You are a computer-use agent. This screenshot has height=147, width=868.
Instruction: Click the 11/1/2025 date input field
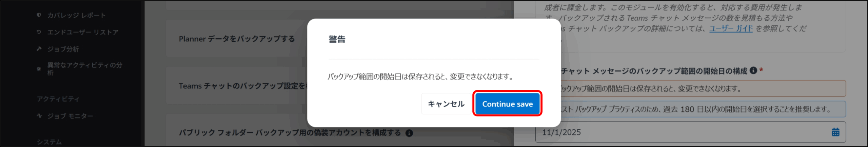pyautogui.click(x=690, y=132)
